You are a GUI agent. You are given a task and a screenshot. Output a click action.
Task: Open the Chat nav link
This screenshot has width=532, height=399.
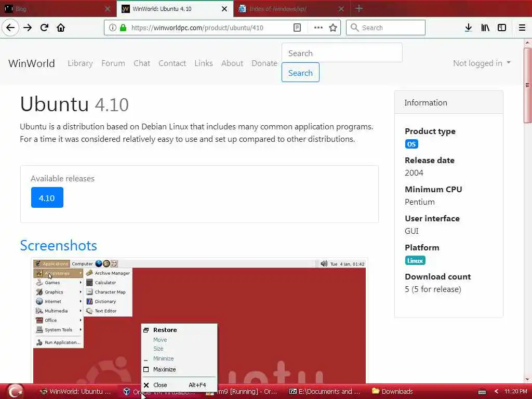coord(141,63)
